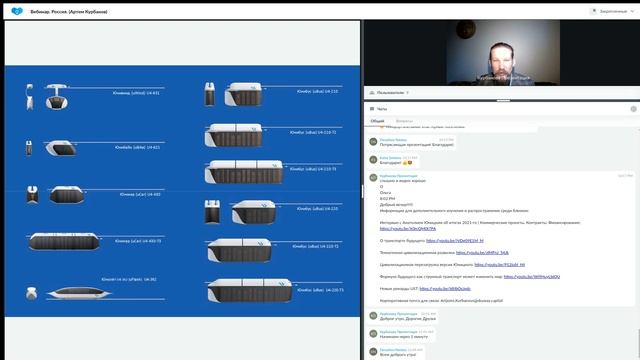Viewport: 640px width, 360px height.
Task: Open chat settings round icon
Action: pos(633,109)
